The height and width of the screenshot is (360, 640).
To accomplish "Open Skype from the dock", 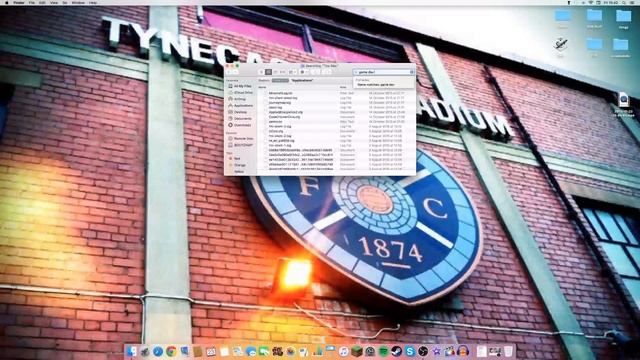I will [x=410, y=351].
